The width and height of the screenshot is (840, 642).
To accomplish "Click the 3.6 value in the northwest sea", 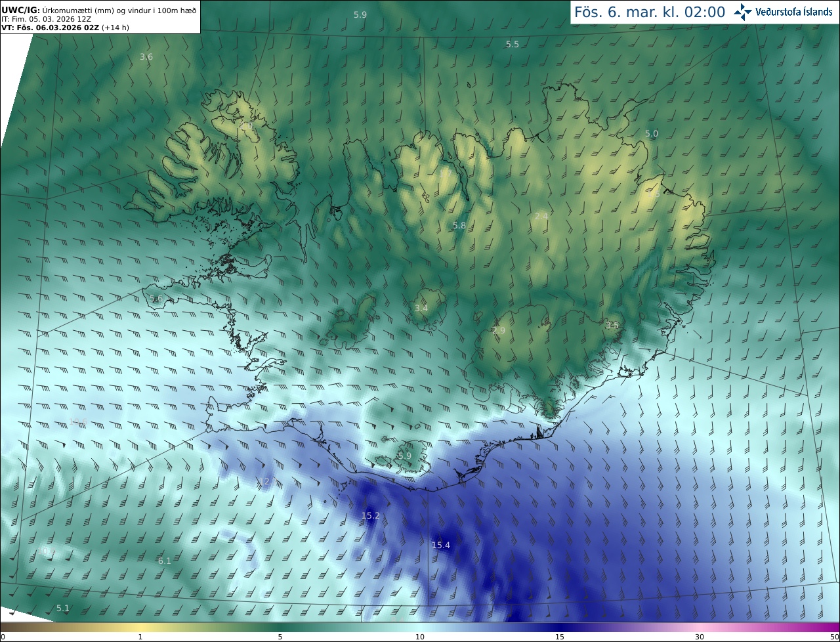I will pos(146,56).
